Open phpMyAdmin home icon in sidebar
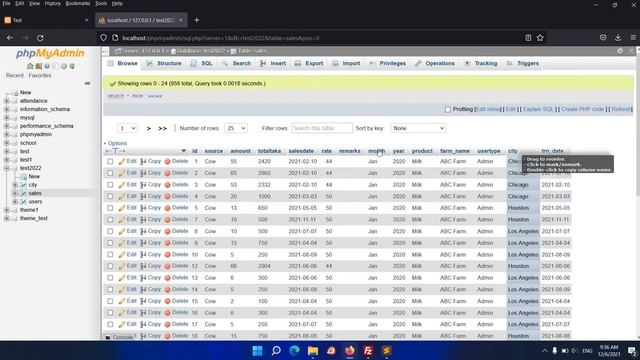640x360 pixels. point(30,66)
